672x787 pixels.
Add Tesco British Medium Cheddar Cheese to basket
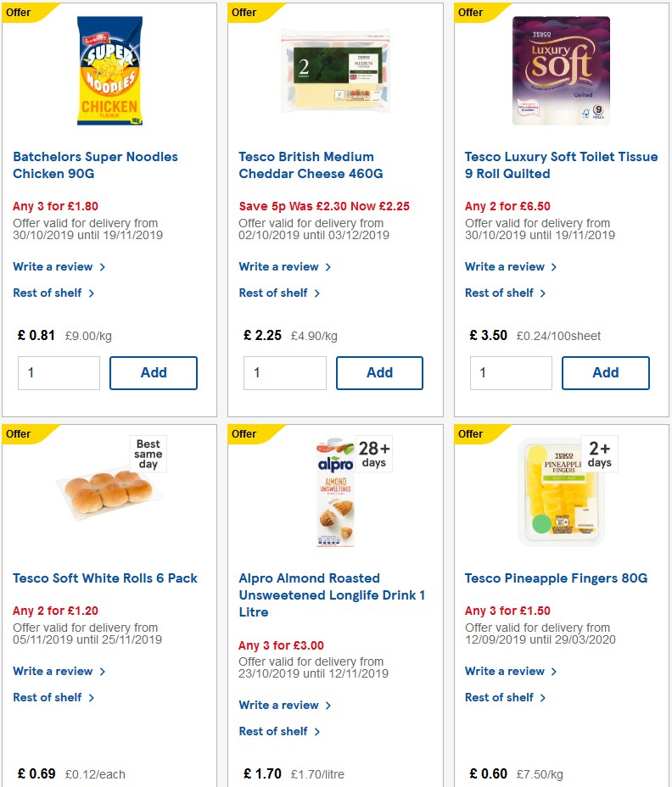coord(379,372)
